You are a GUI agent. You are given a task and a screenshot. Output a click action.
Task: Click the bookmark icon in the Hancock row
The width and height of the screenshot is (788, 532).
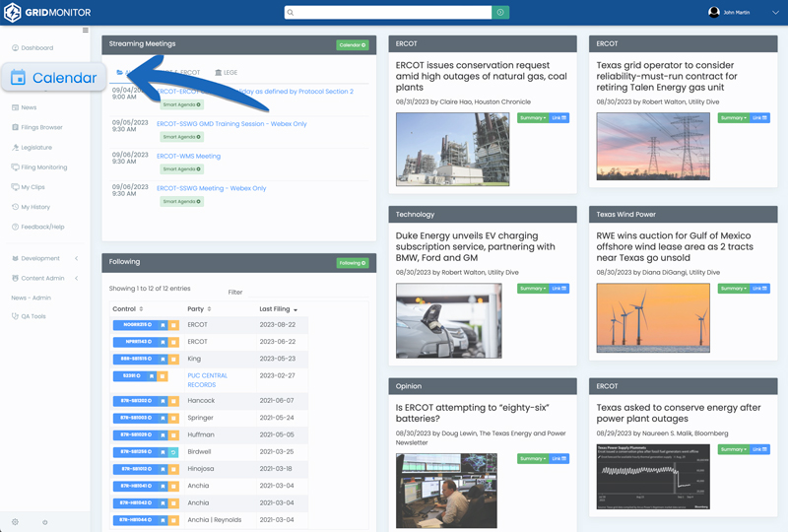(x=163, y=401)
